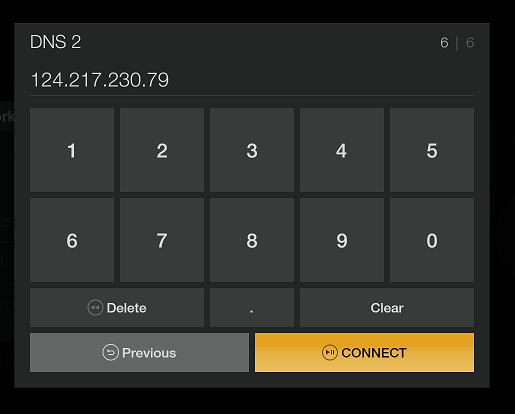Clear the DNS 2 address field

point(387,307)
